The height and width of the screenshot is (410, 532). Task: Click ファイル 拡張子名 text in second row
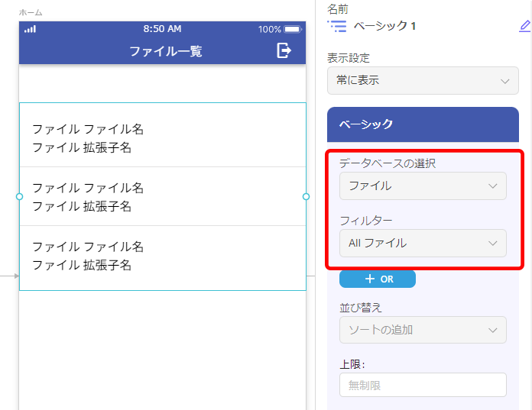click(82, 206)
